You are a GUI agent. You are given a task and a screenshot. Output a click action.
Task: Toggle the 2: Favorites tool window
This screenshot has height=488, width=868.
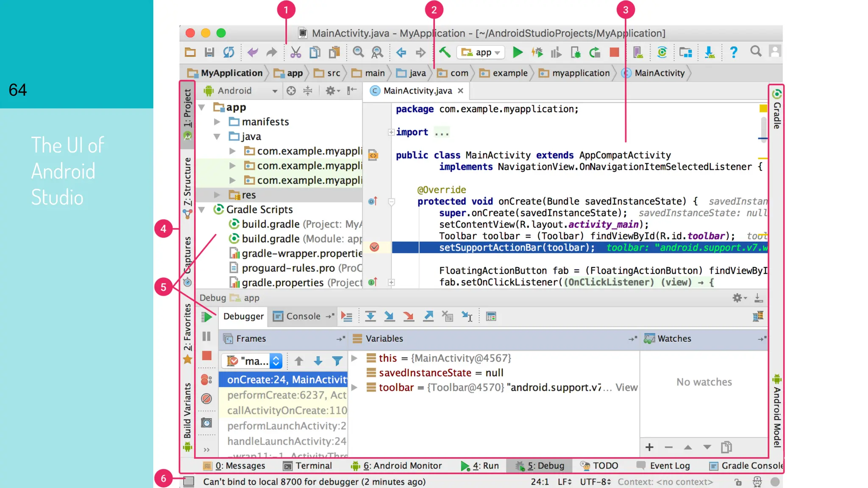pos(187,334)
